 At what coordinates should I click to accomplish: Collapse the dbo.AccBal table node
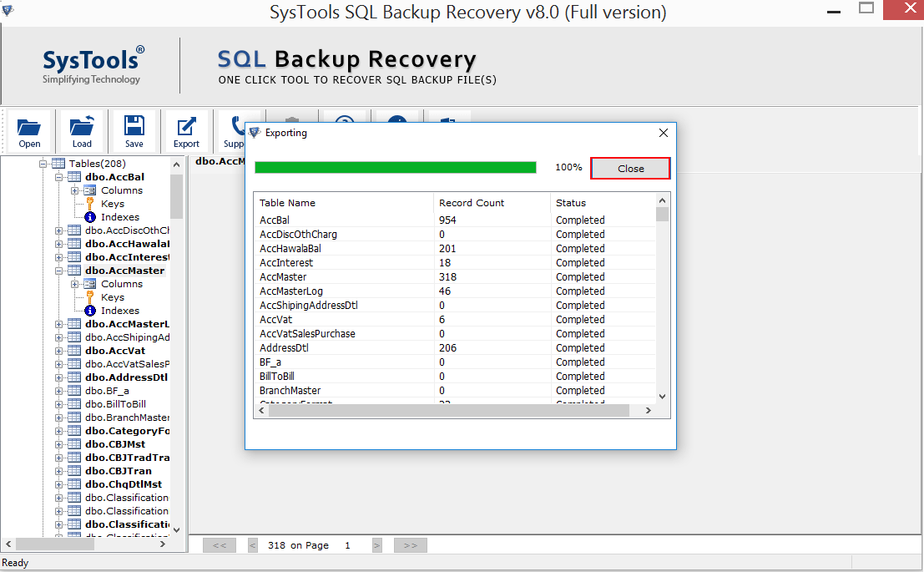pyautogui.click(x=58, y=177)
